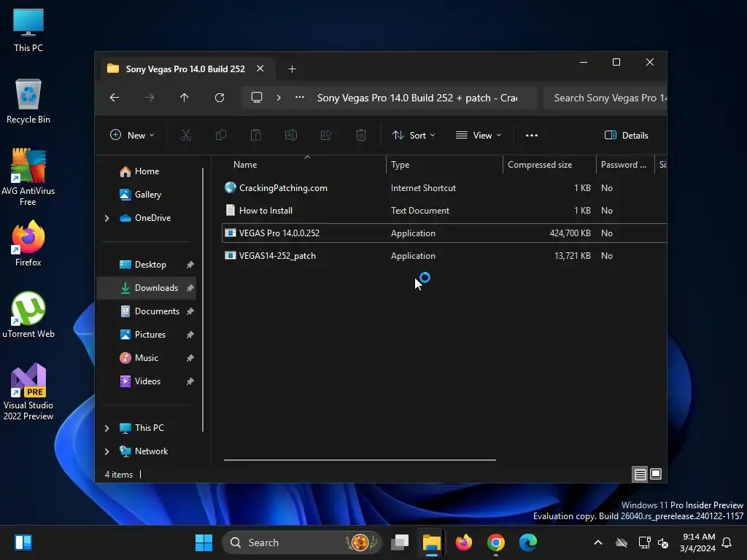
Task: Expand the OneDrive tree node
Action: [x=107, y=218]
